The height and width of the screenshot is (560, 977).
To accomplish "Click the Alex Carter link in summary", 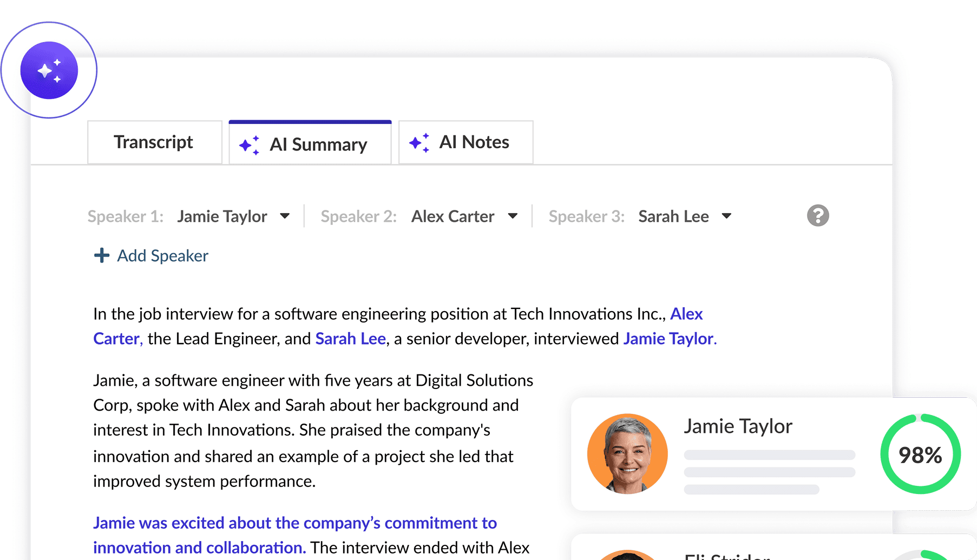I will coord(398,326).
